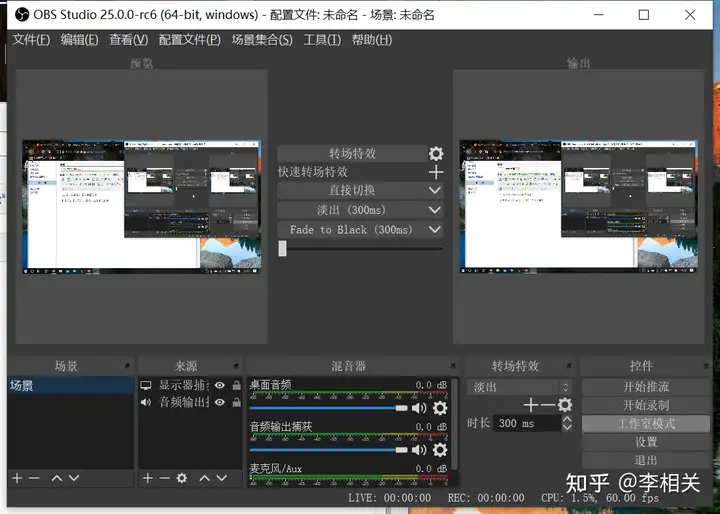The image size is (720, 514).
Task: Click the 开始录制 button
Action: click(x=646, y=405)
